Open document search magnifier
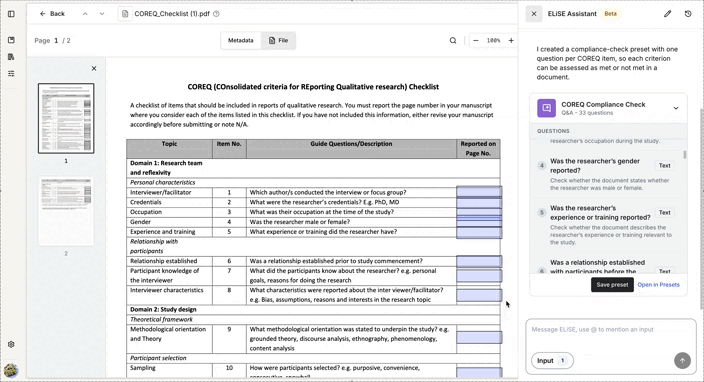The height and width of the screenshot is (382, 704). 453,40
